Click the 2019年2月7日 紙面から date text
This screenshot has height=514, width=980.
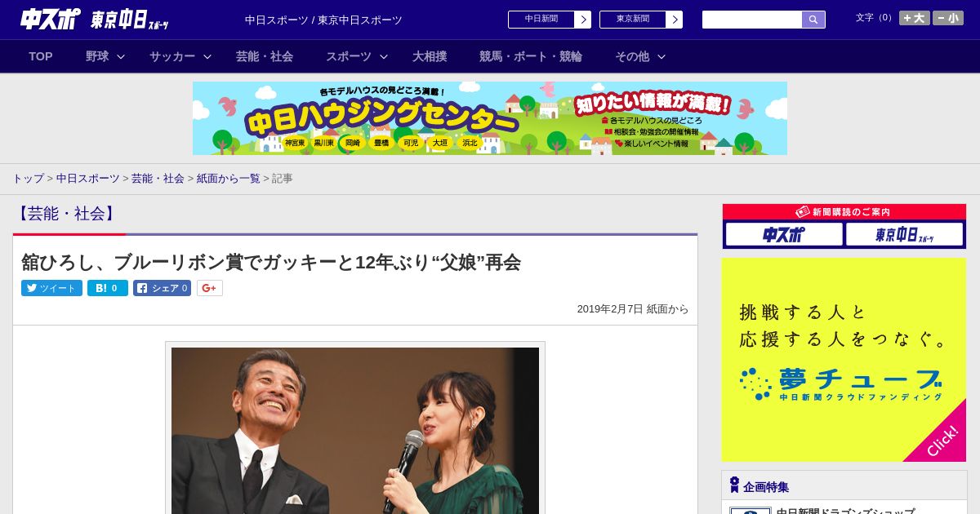[633, 309]
